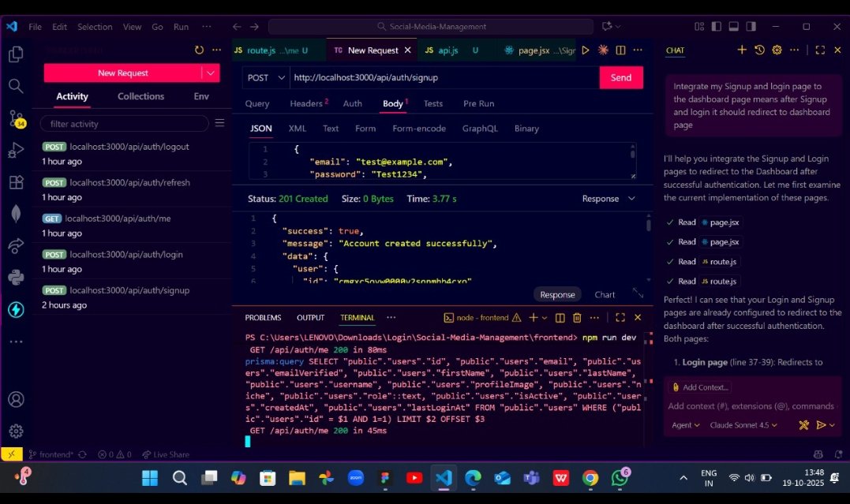The height and width of the screenshot is (504, 850).
Task: Switch to the Headers tab
Action: coord(309,103)
